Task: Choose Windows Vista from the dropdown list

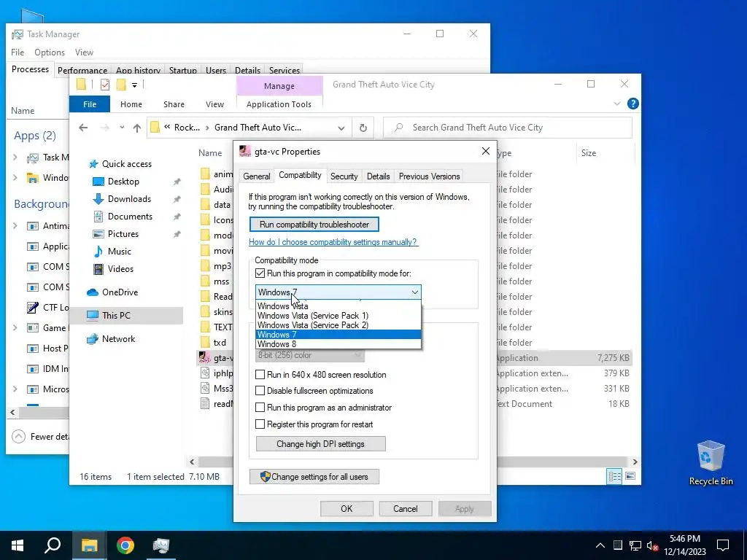Action: (x=338, y=306)
